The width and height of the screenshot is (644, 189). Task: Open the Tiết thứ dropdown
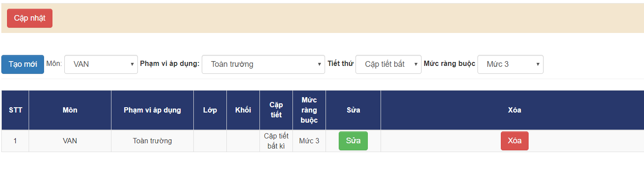(388, 64)
